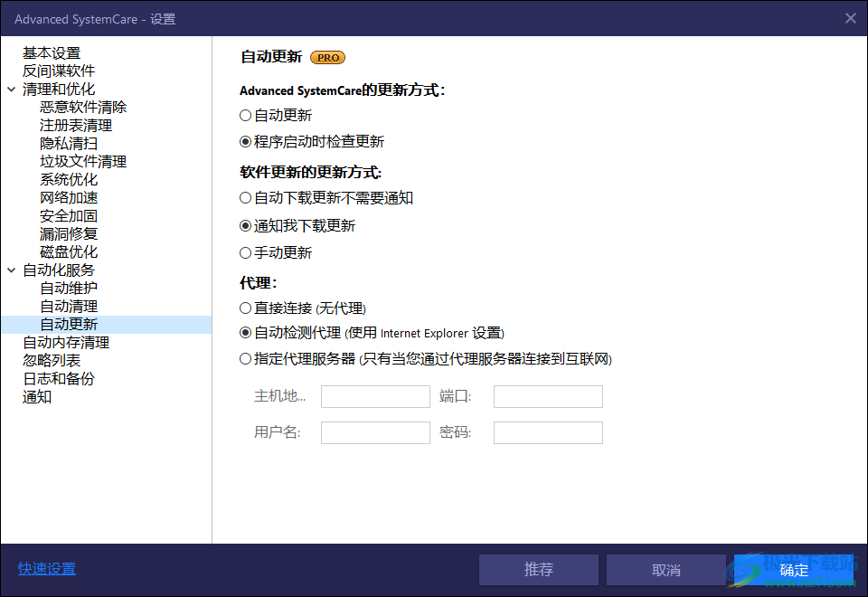Collapse the 清理和优化 tree node

pyautogui.click(x=11, y=90)
